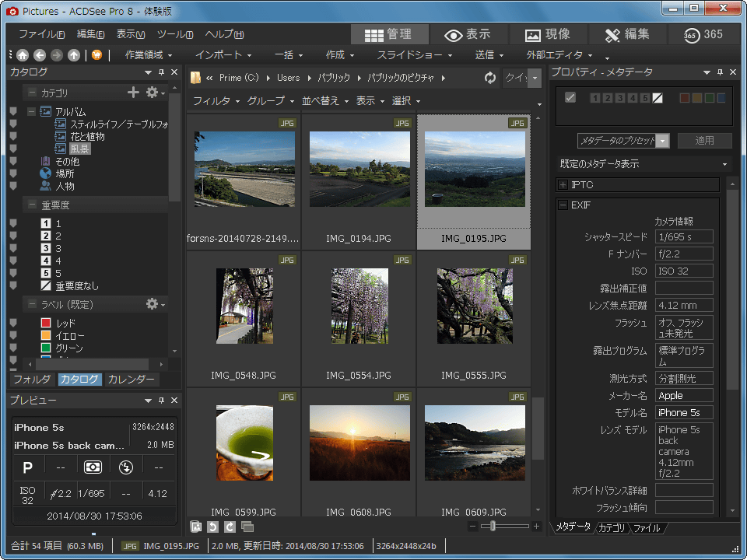Open the ファイル menu

pyautogui.click(x=41, y=34)
